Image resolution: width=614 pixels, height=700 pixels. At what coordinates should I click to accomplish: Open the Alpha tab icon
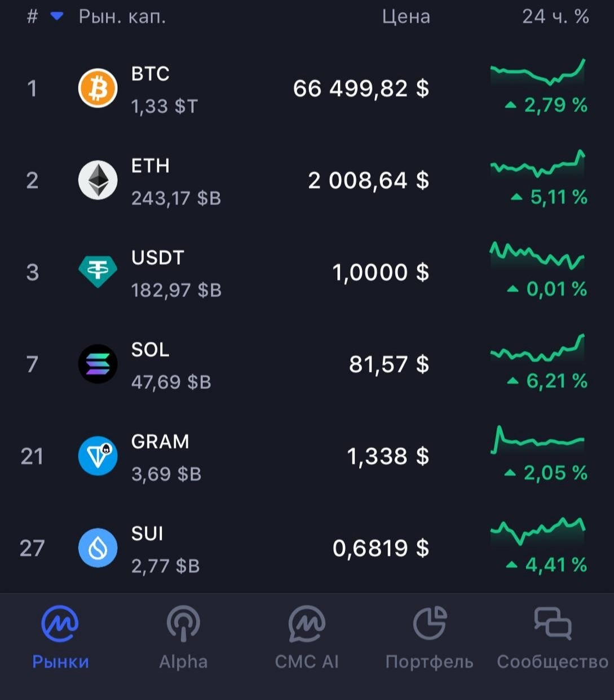[x=183, y=623]
